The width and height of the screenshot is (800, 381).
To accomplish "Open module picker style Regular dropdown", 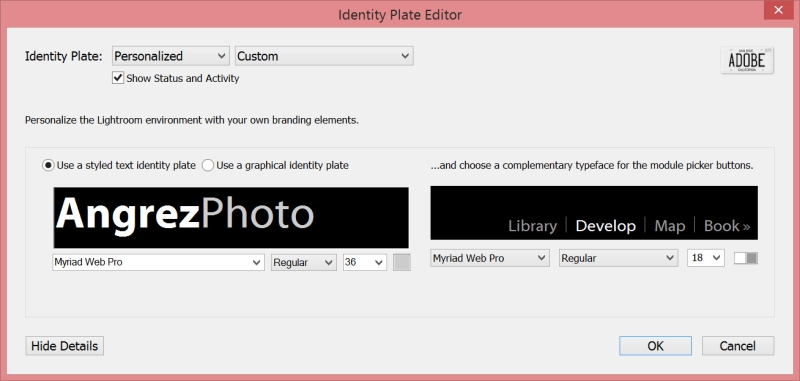I will [x=618, y=258].
